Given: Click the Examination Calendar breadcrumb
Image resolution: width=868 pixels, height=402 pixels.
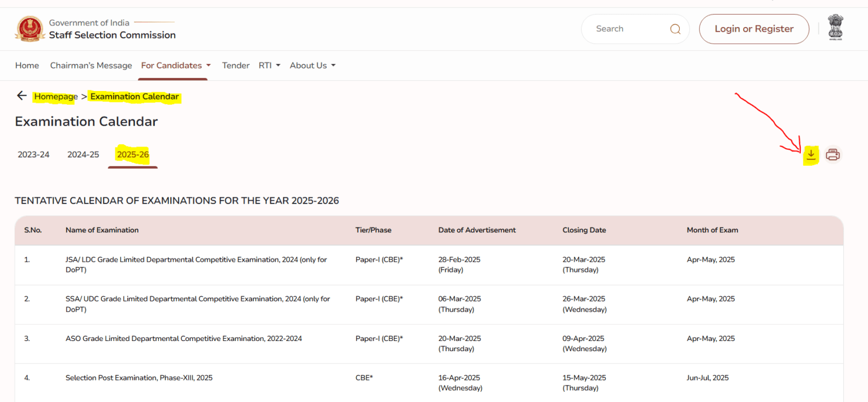Looking at the screenshot, I should [134, 97].
